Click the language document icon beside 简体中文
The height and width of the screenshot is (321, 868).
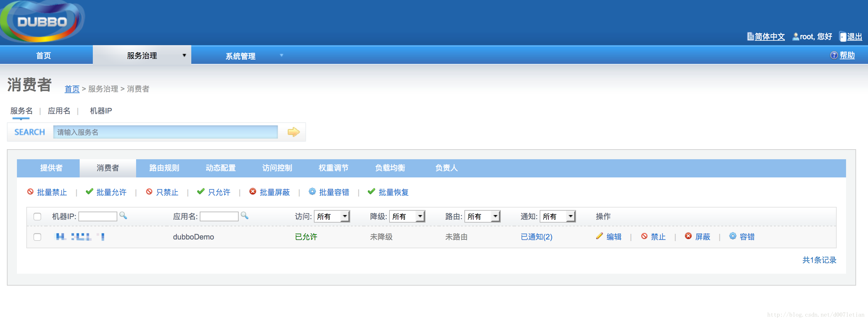point(750,36)
